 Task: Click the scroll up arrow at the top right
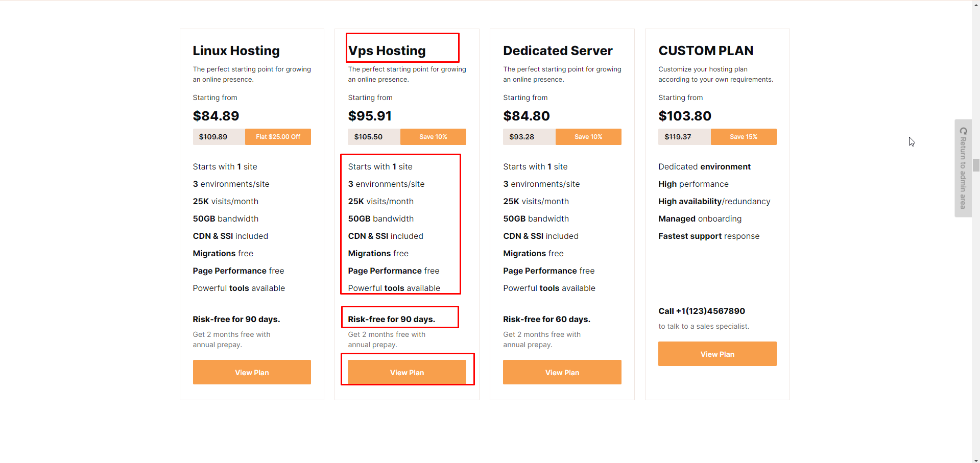976,4
